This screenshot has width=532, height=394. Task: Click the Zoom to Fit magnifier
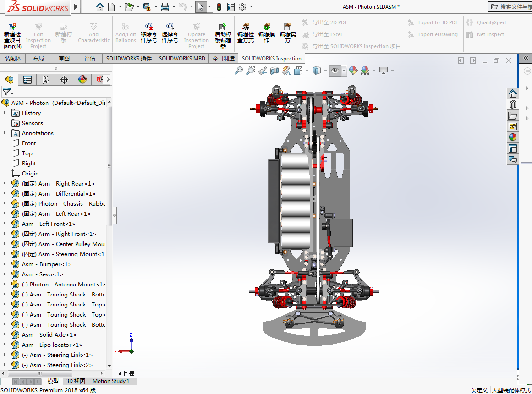tap(238, 71)
